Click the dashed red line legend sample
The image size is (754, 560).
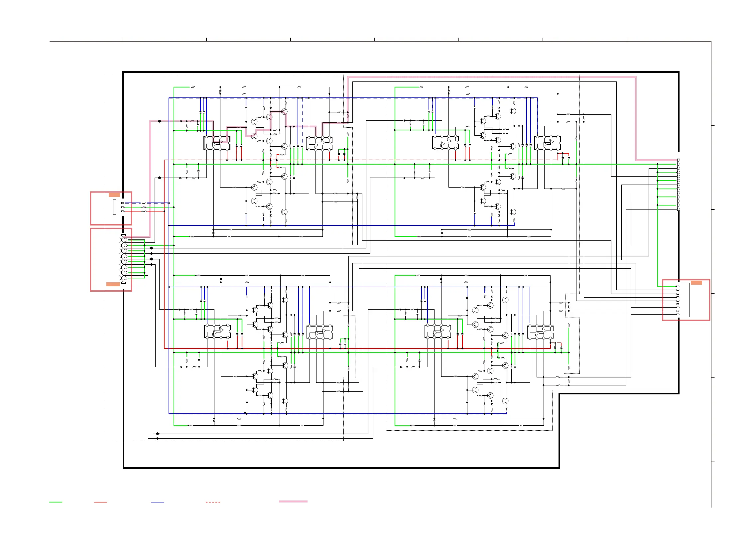(213, 502)
